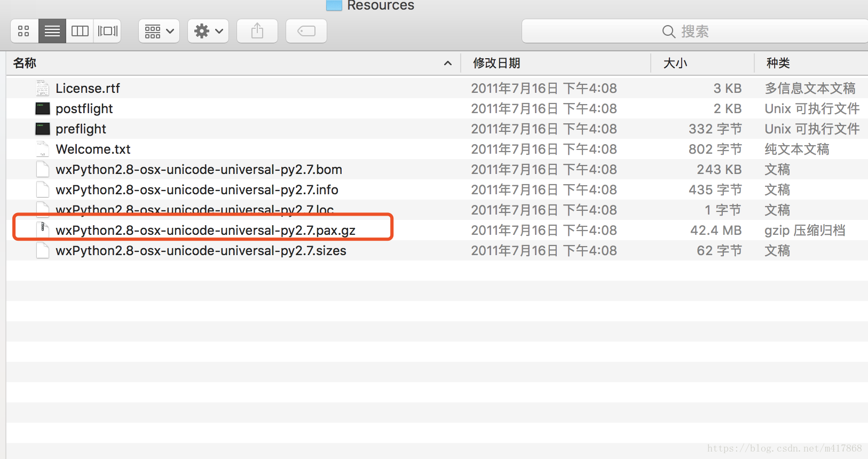
Task: Switch to column view mode
Action: click(80, 31)
